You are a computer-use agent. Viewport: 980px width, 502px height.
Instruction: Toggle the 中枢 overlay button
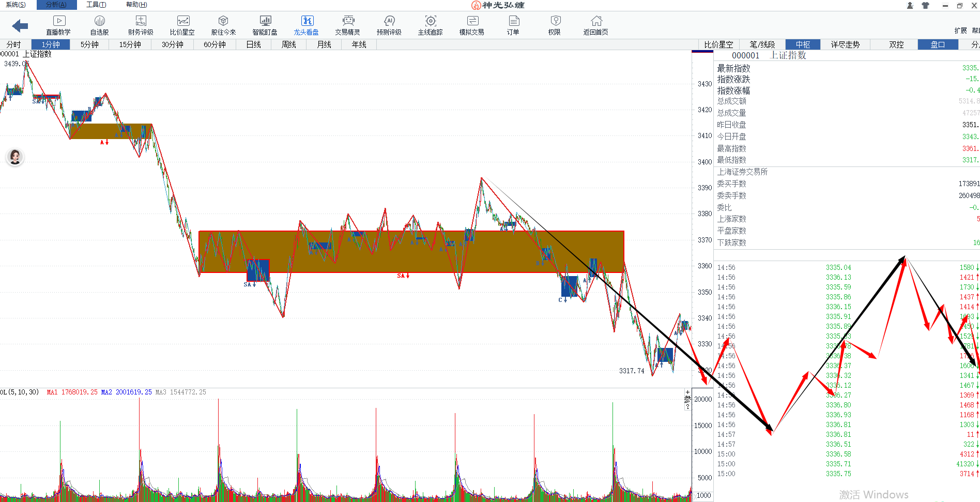803,44
